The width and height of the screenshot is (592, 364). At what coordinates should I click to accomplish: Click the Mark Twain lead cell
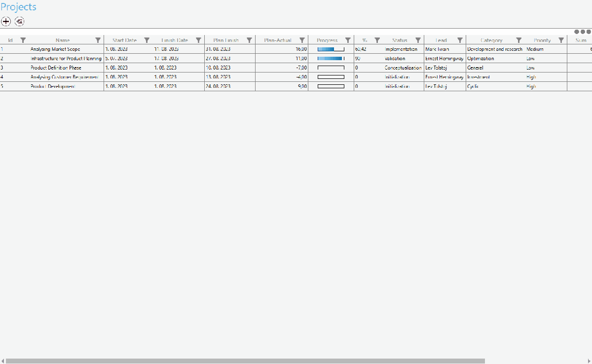[437, 49]
